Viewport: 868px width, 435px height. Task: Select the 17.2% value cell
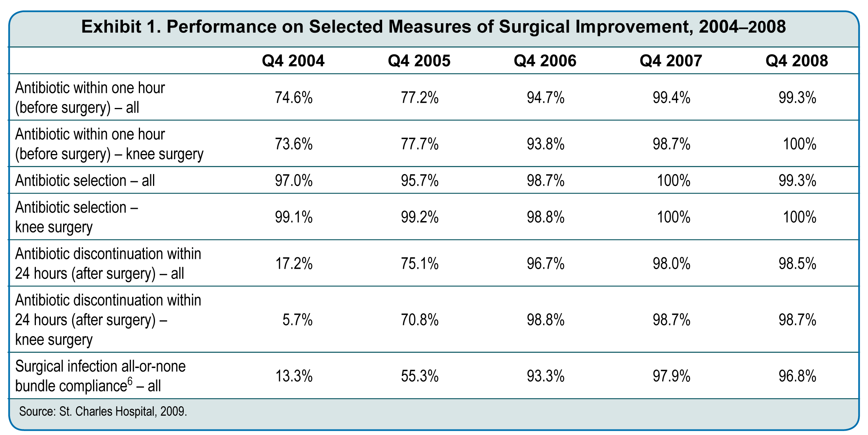(x=293, y=264)
